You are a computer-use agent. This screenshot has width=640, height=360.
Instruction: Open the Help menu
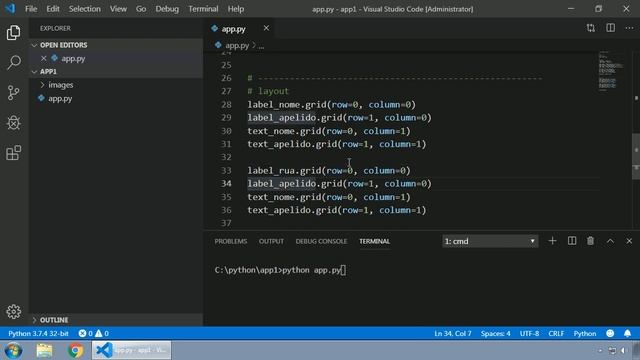[236, 9]
